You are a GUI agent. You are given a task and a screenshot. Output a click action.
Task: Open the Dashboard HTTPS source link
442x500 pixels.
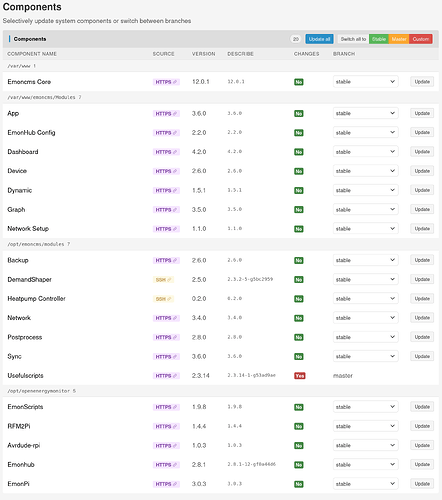pyautogui.click(x=166, y=152)
